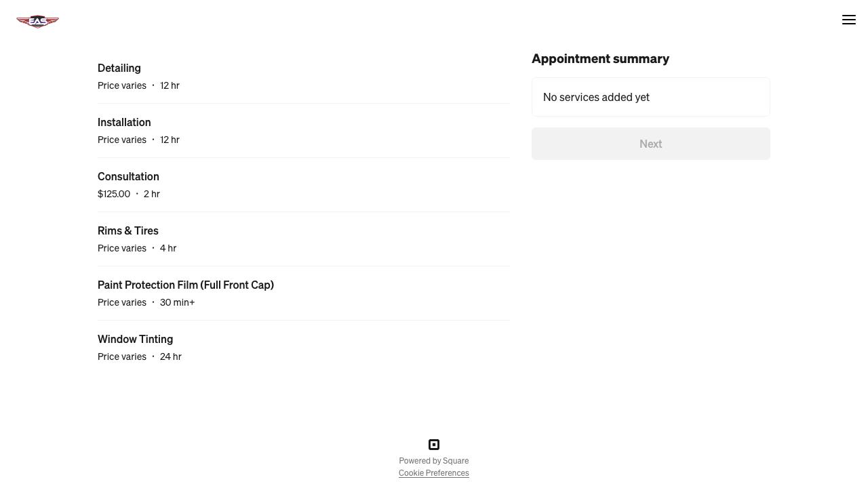Screen dimensions: 868x488
Task: Click the 4 hr Rims & Tires duration
Action: [168, 248]
